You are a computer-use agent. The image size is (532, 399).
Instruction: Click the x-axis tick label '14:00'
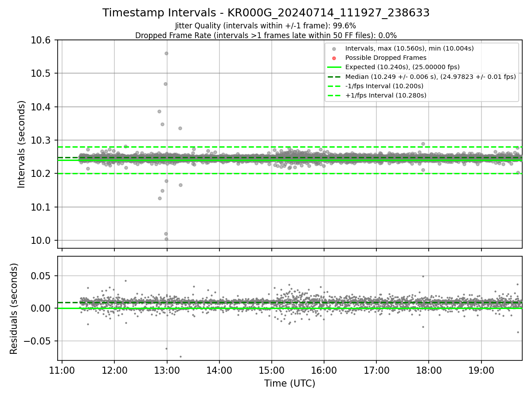[219, 370]
